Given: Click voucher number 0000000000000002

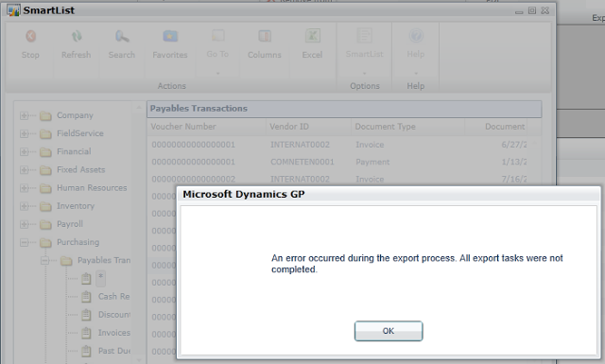Looking at the screenshot, I should click(x=193, y=179).
